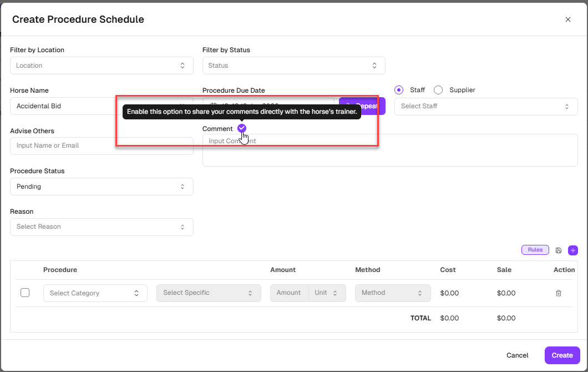Tick the procedure row checkbox
The width and height of the screenshot is (588, 372).
[25, 293]
